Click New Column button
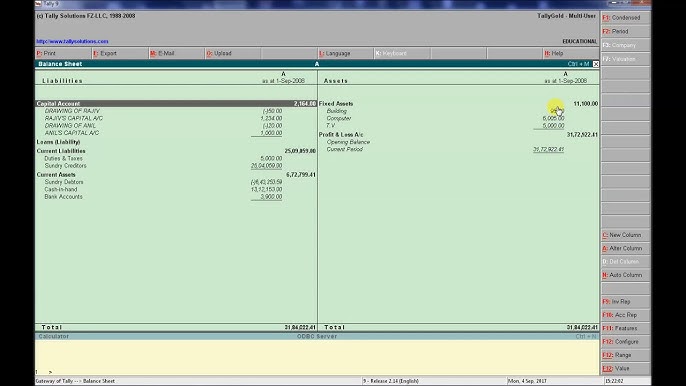 625,235
